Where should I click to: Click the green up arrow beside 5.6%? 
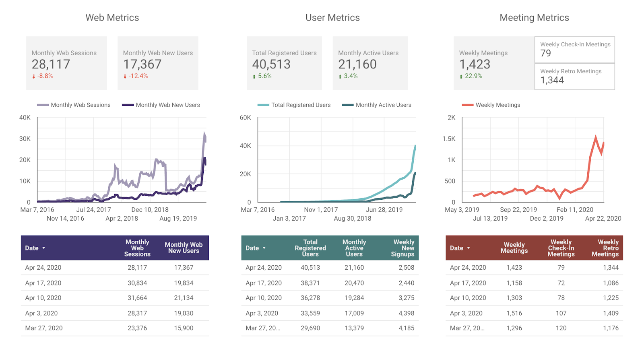pos(254,76)
